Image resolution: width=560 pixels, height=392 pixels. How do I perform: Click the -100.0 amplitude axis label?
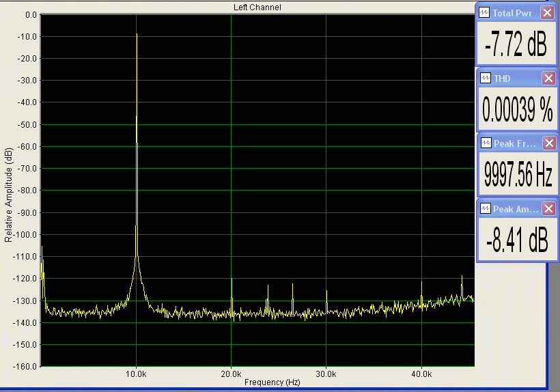click(25, 235)
